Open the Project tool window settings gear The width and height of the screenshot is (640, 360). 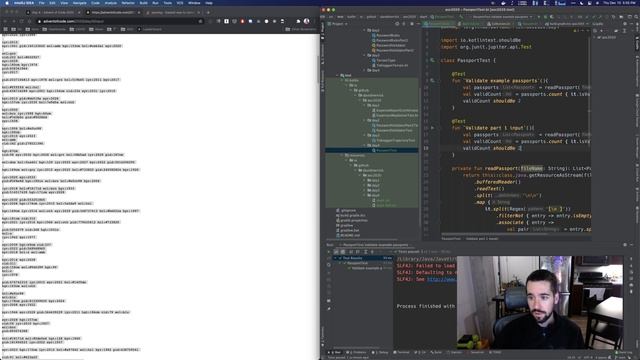click(x=411, y=24)
